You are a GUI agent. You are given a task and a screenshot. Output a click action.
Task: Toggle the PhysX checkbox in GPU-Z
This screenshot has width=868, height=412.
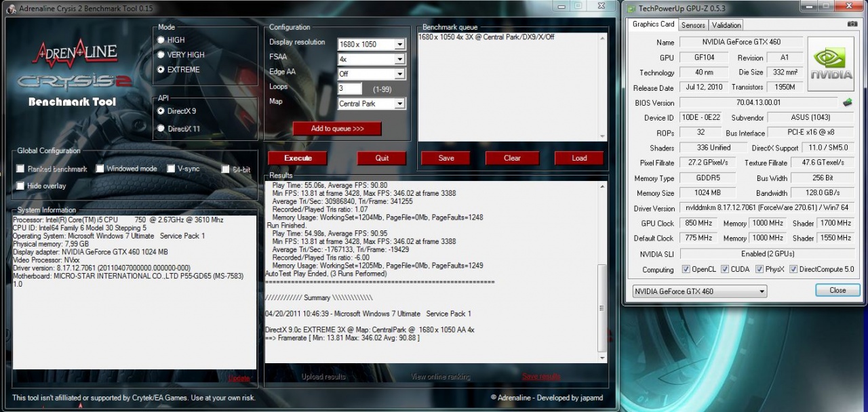click(759, 270)
